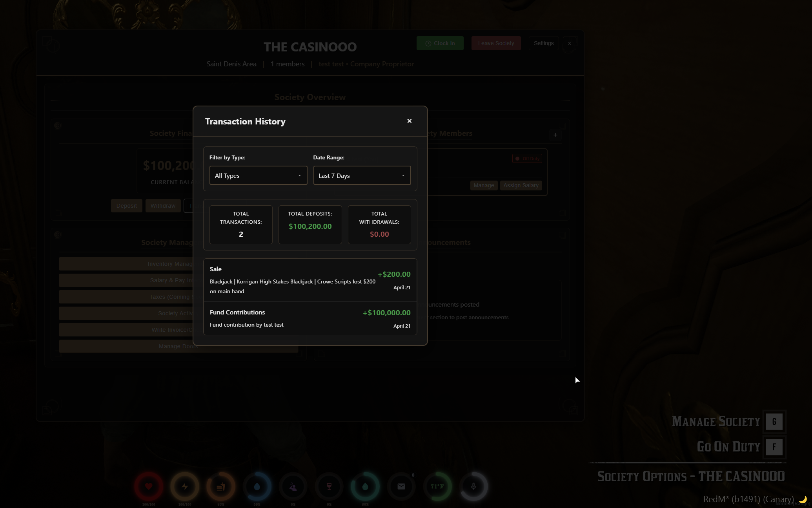Viewport: 812px width, 508px height.
Task: Click the plus icon in Society Members
Action: [555, 135]
